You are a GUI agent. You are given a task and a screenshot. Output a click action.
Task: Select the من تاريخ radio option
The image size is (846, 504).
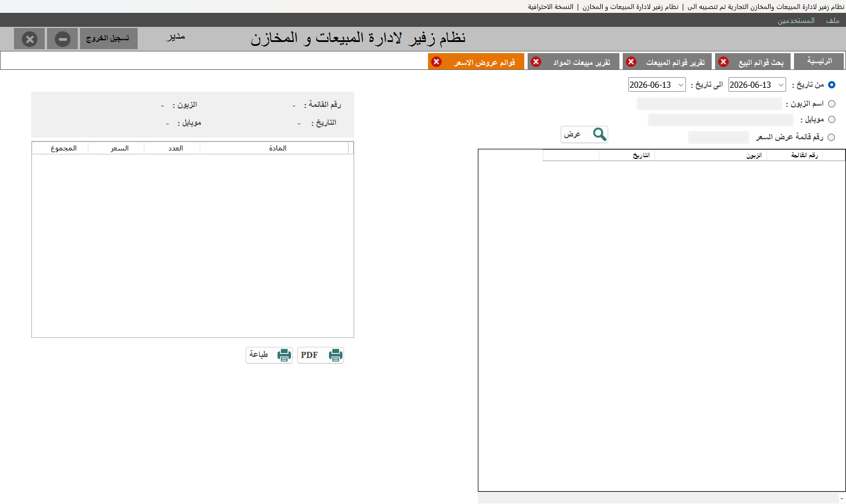click(831, 85)
